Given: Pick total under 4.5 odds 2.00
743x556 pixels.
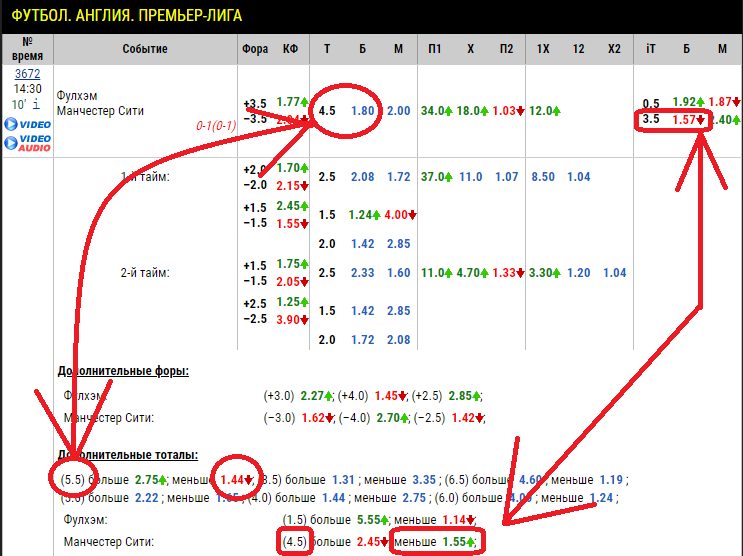Looking at the screenshot, I should [x=398, y=110].
